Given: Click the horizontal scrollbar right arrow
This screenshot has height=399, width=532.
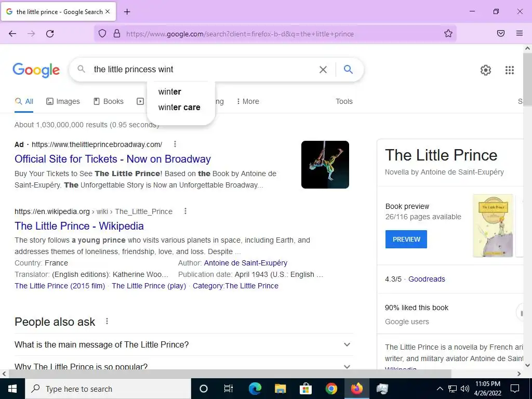Looking at the screenshot, I should click(519, 374).
